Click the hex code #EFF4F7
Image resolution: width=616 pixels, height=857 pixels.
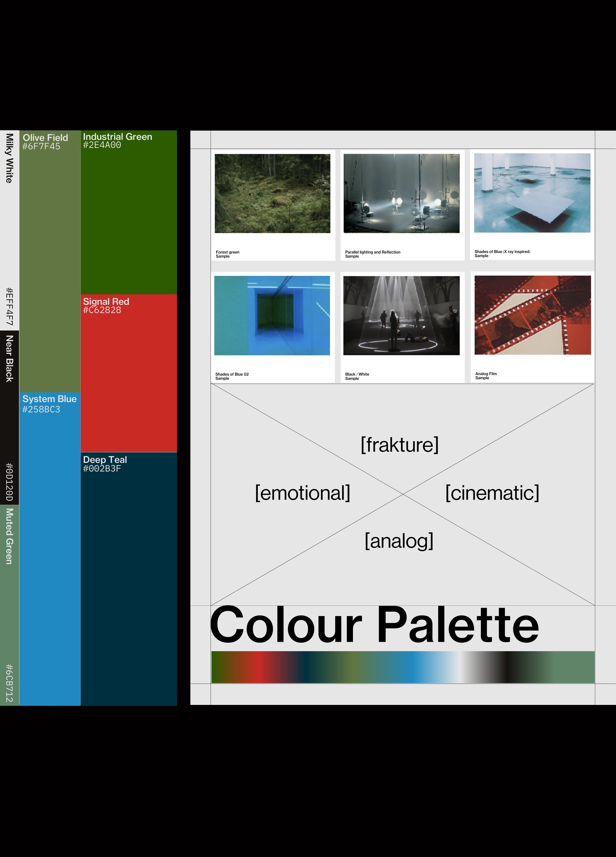click(9, 307)
